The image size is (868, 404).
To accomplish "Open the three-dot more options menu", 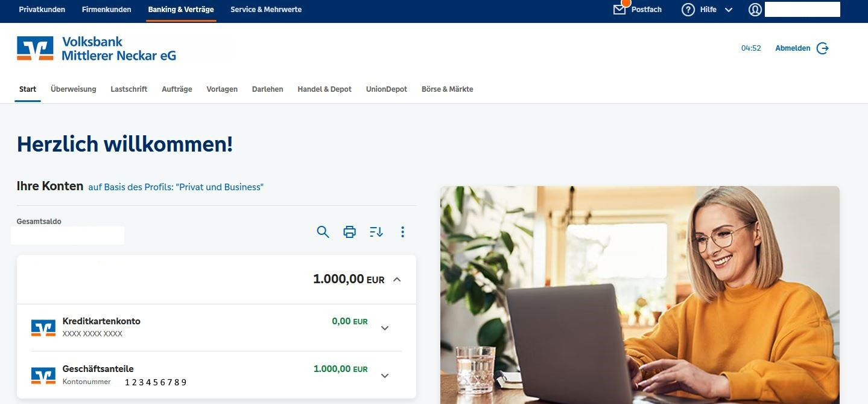I will click(403, 232).
